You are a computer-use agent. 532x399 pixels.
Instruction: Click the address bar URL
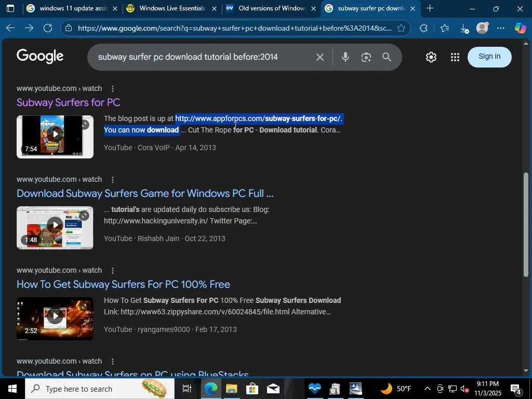(234, 28)
